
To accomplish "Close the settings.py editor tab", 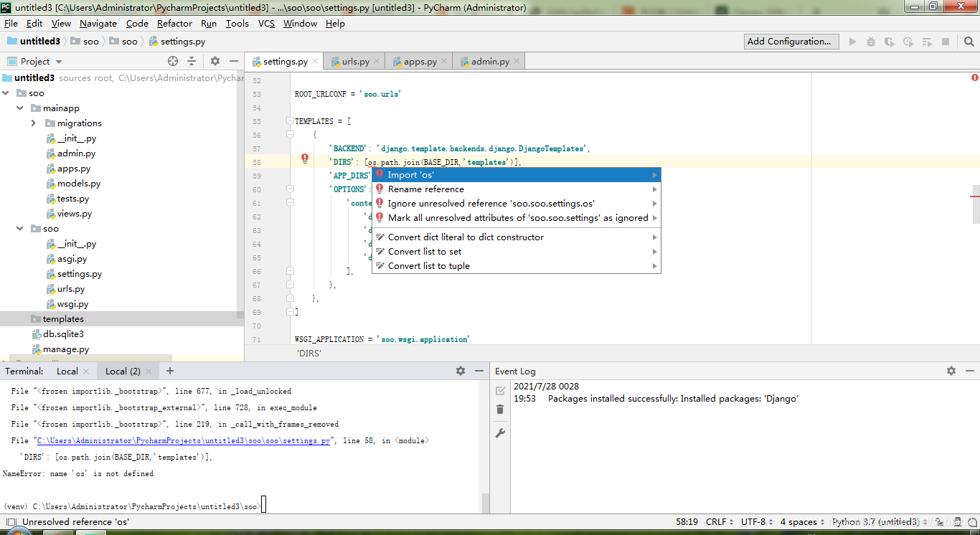I will pos(315,62).
